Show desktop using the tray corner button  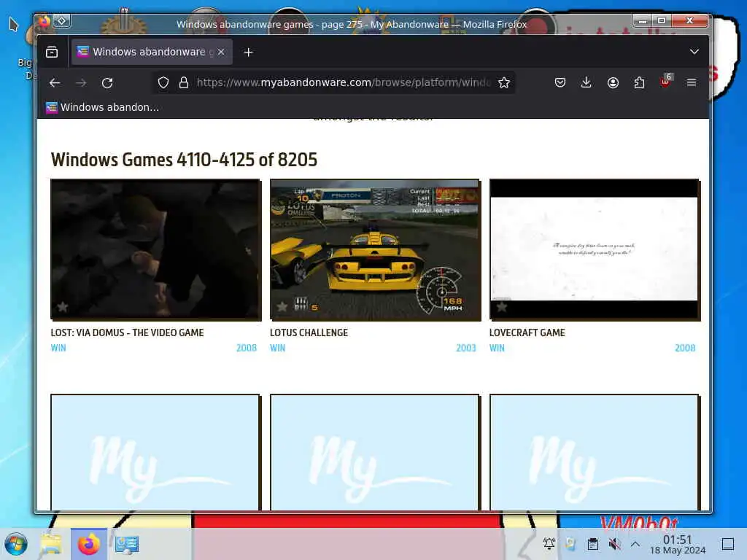coord(727,544)
